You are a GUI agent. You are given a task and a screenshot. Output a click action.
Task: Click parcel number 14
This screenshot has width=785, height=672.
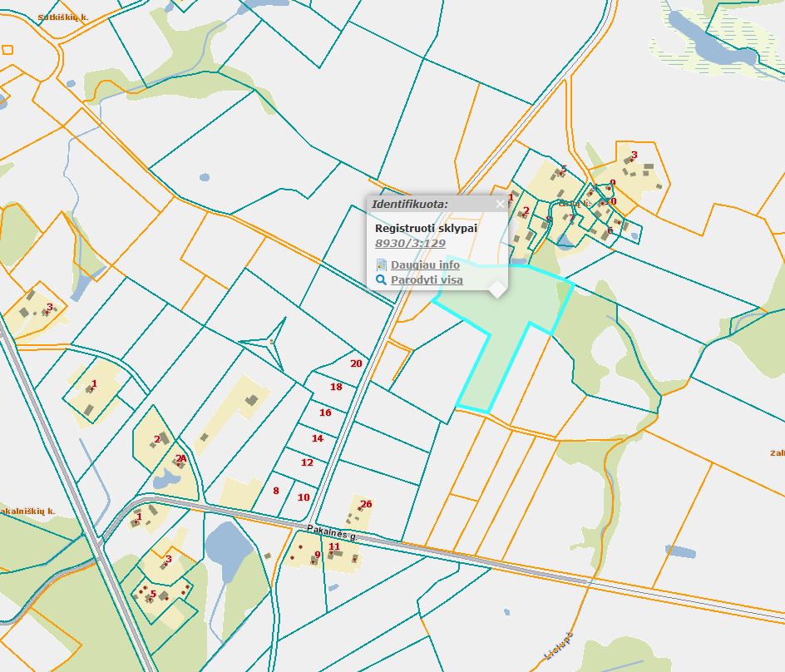point(316,437)
